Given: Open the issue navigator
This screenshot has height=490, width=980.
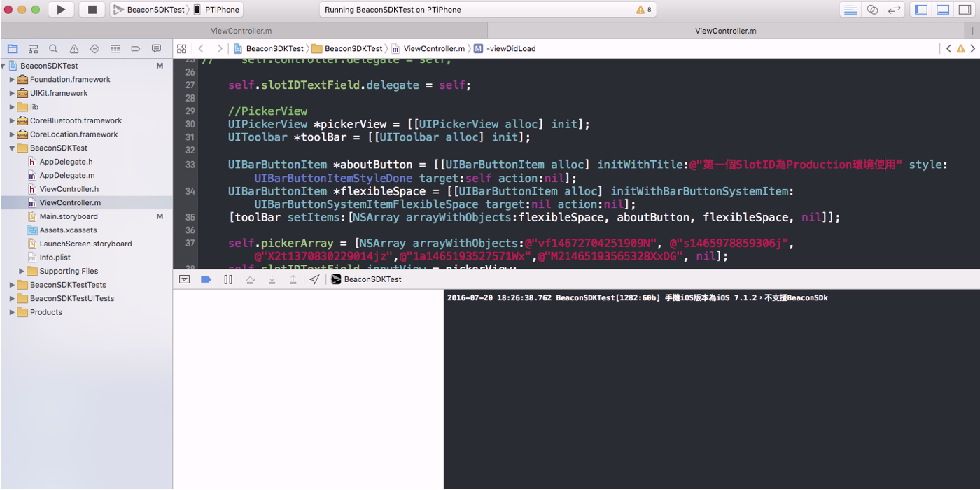Looking at the screenshot, I should point(74,49).
